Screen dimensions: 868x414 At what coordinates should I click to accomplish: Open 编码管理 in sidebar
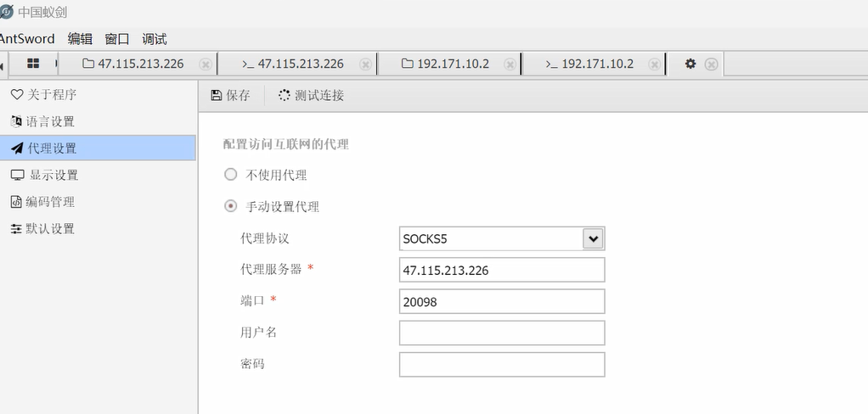(98, 202)
